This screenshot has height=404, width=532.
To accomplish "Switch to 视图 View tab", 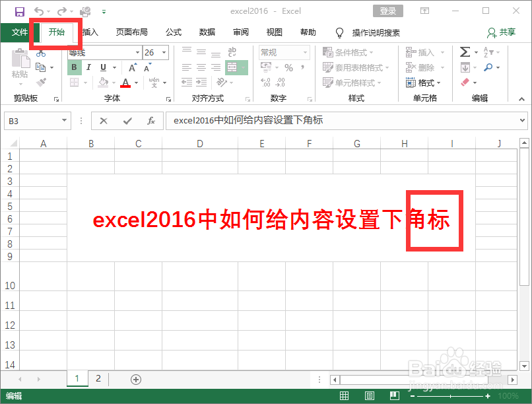I will (x=275, y=32).
